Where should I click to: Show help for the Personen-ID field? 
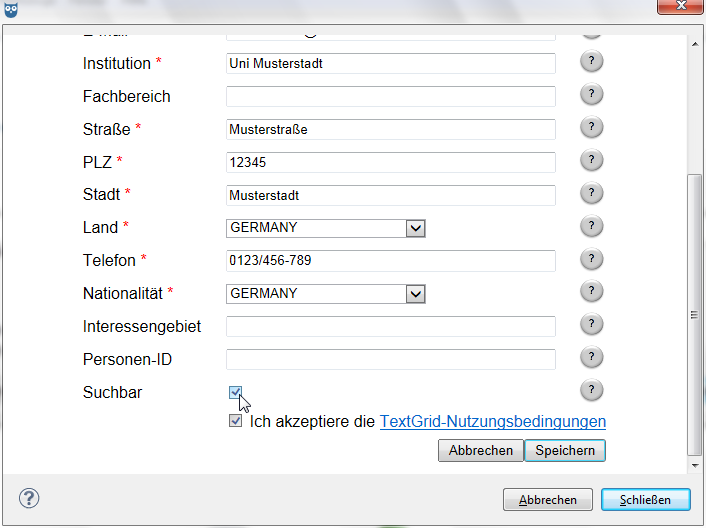(591, 358)
